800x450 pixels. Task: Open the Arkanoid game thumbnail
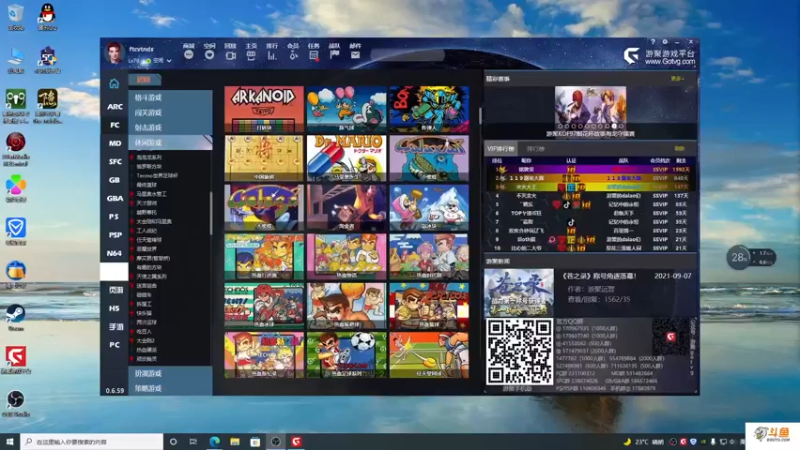point(264,109)
